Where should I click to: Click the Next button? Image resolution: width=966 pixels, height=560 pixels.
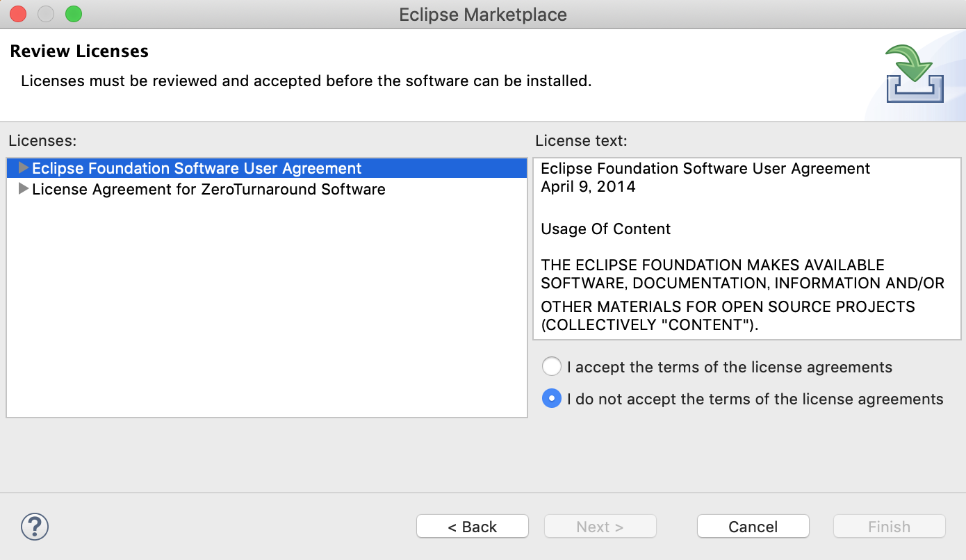[x=600, y=527]
